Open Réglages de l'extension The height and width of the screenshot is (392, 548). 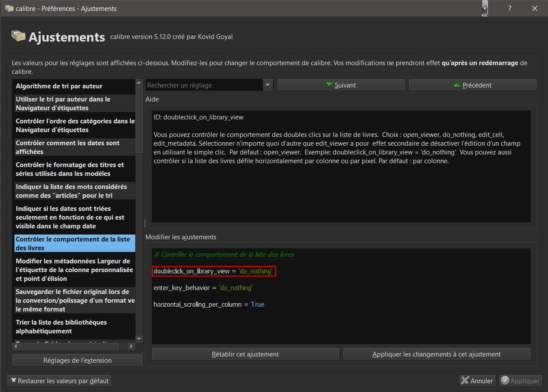(x=77, y=360)
